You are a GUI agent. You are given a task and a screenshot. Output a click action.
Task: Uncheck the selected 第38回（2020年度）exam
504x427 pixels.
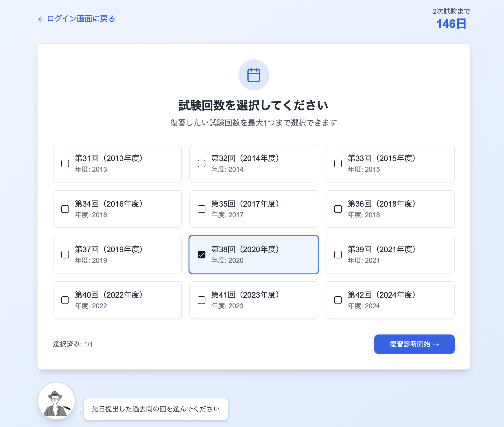coord(201,255)
